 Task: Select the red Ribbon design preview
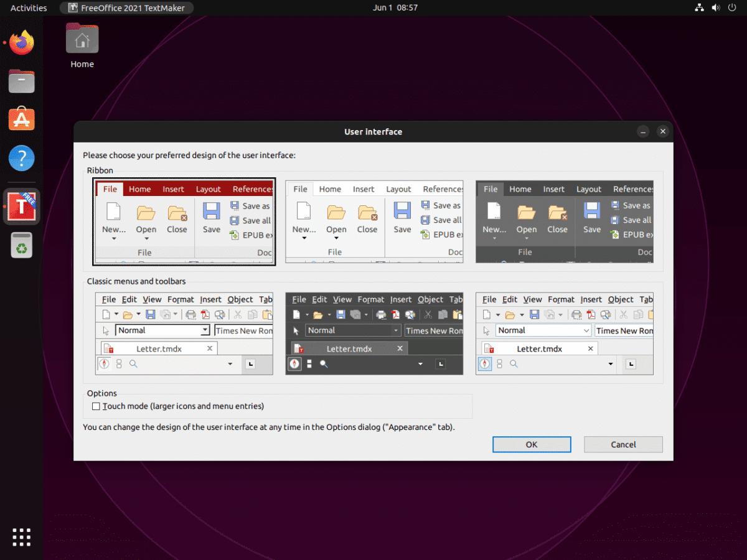(x=184, y=222)
